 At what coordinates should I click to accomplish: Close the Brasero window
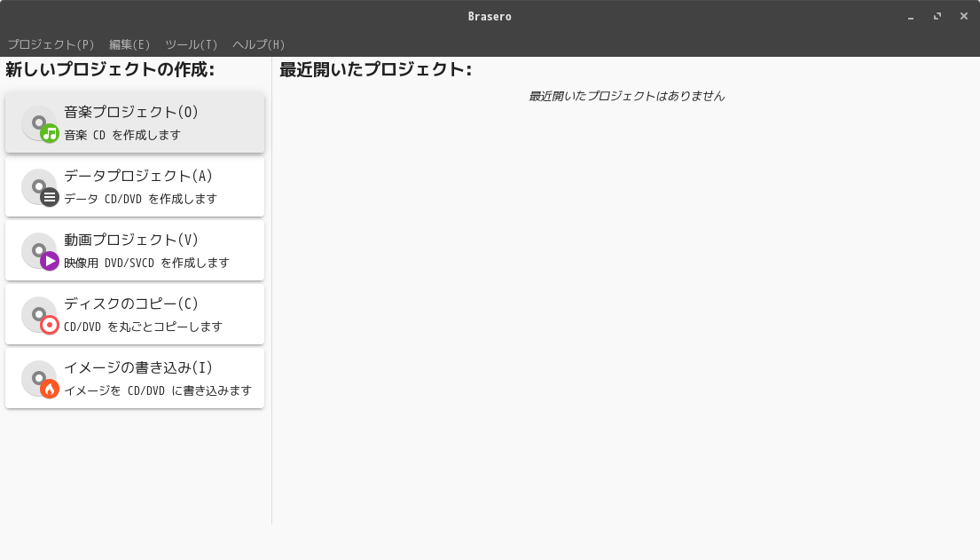coord(964,17)
